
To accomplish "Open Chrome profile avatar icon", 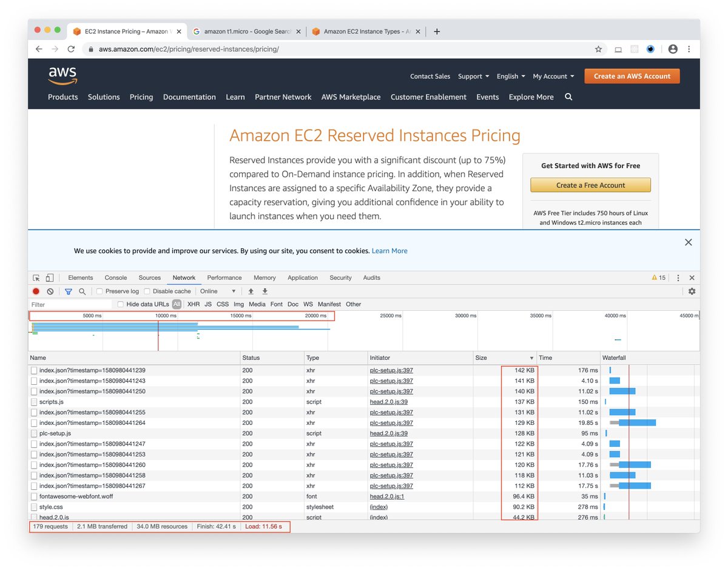I will (x=672, y=49).
